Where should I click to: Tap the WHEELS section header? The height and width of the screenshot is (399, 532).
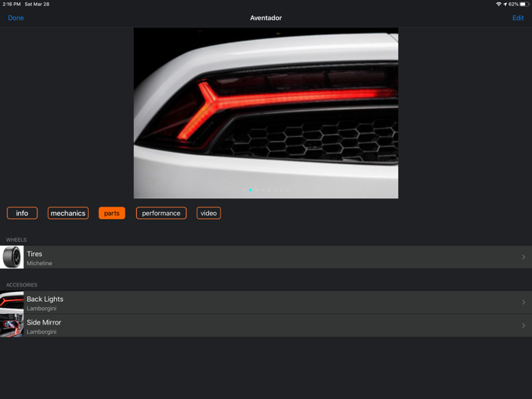pos(16,239)
